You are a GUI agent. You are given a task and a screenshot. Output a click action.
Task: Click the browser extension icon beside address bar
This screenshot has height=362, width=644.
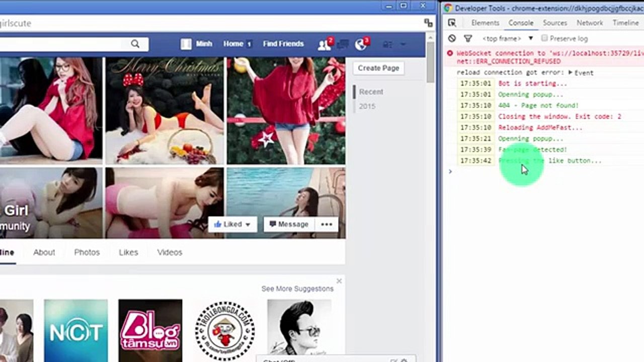point(428,23)
